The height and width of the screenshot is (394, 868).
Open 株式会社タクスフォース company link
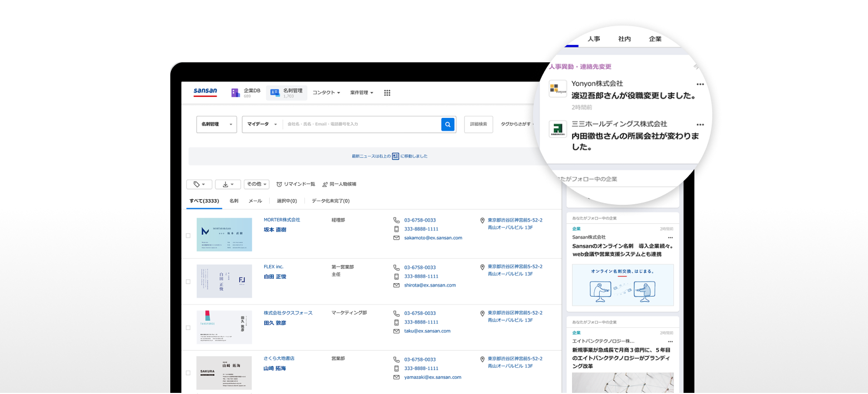pos(288,313)
